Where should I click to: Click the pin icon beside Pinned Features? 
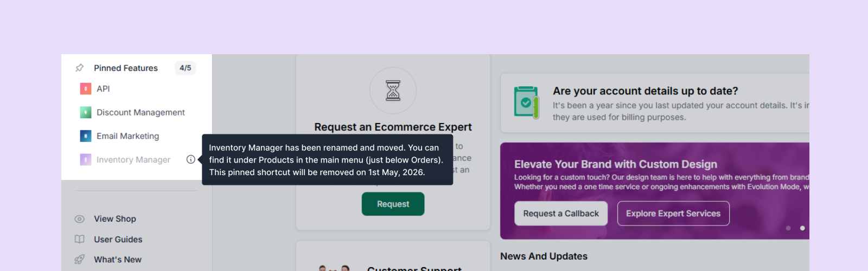coord(80,68)
